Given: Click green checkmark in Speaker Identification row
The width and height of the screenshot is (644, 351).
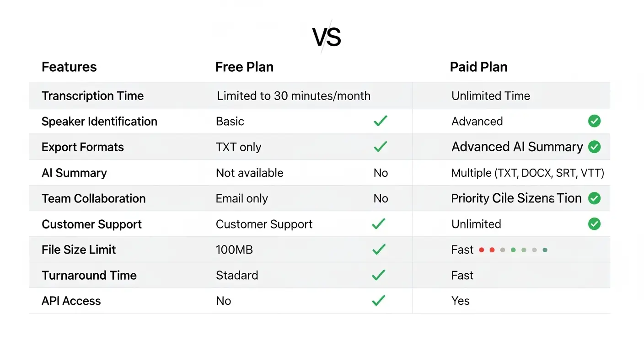Looking at the screenshot, I should (380, 121).
